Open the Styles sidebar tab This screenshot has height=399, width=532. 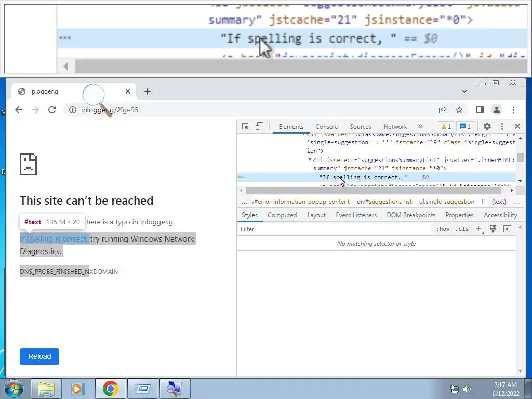[250, 215]
